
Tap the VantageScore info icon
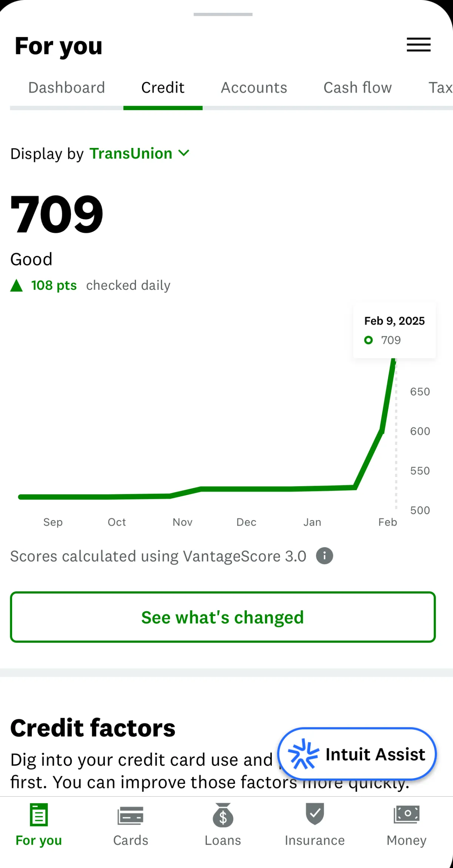[x=324, y=556]
